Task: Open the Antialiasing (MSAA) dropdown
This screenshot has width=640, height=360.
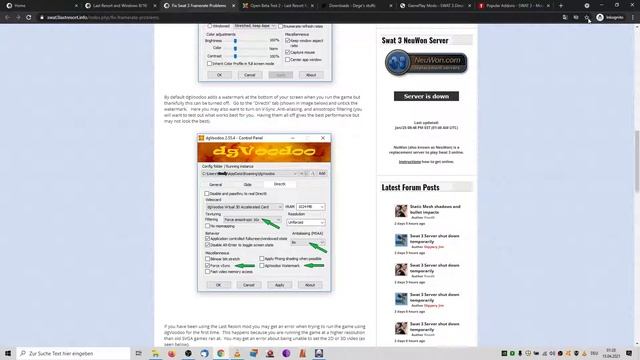Action: 308,242
